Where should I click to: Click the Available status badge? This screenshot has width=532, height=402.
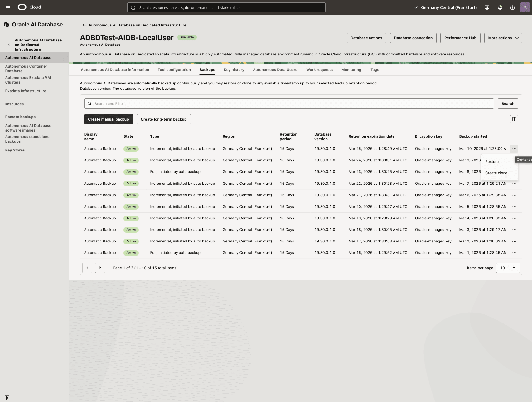pyautogui.click(x=187, y=37)
